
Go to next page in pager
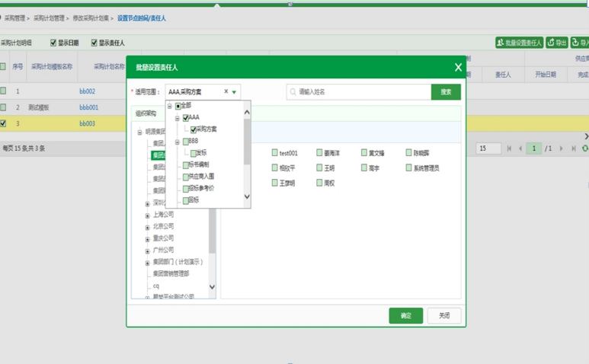point(562,148)
